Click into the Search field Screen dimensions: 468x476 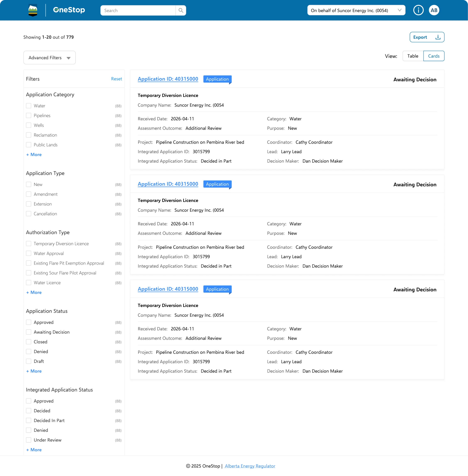click(138, 10)
